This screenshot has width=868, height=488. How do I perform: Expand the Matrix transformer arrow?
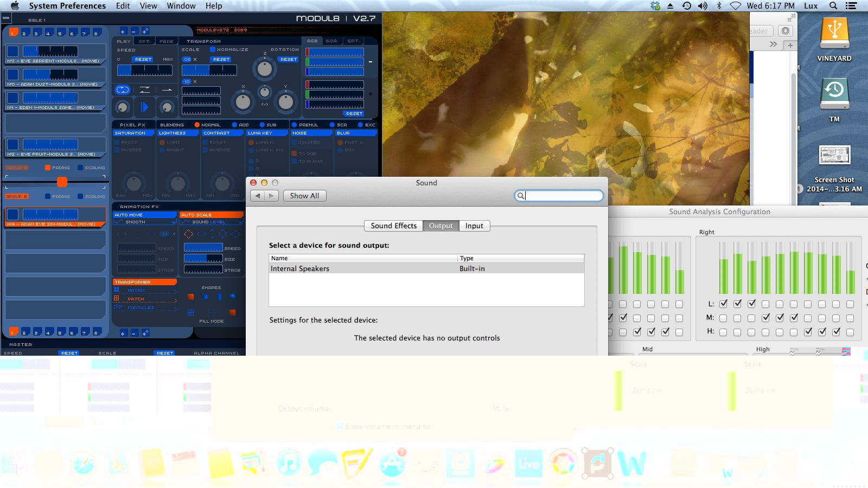coord(175,291)
